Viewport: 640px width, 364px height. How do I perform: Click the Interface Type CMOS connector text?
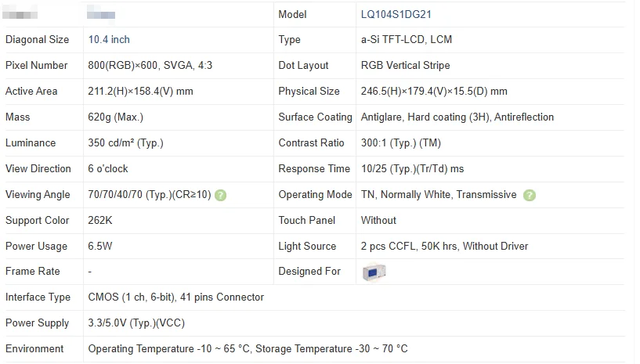(x=176, y=297)
